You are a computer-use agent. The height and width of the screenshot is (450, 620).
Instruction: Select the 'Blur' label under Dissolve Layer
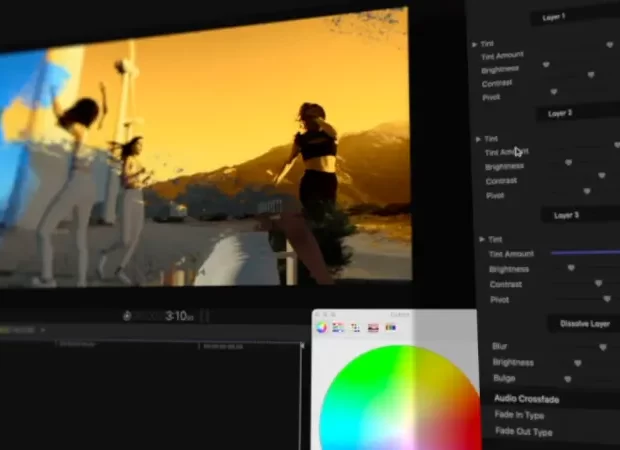[x=499, y=346]
